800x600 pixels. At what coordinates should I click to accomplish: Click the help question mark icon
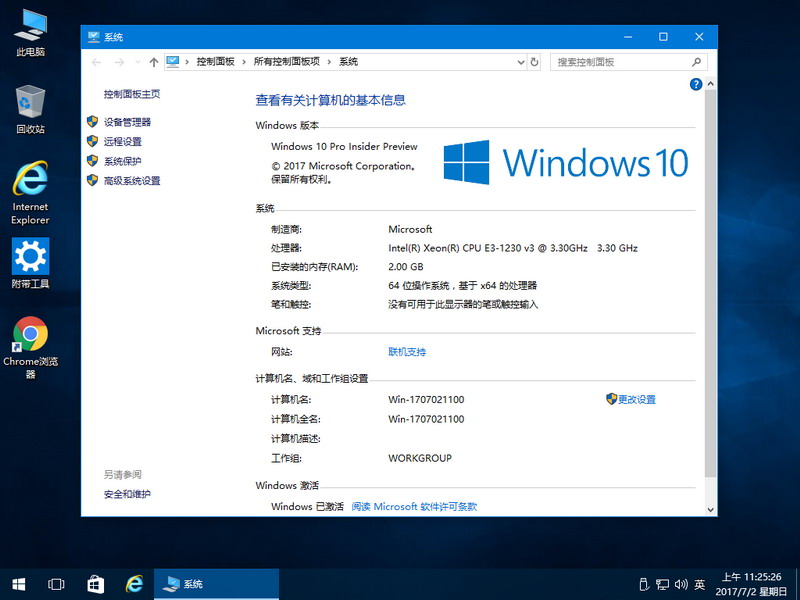pyautogui.click(x=696, y=84)
